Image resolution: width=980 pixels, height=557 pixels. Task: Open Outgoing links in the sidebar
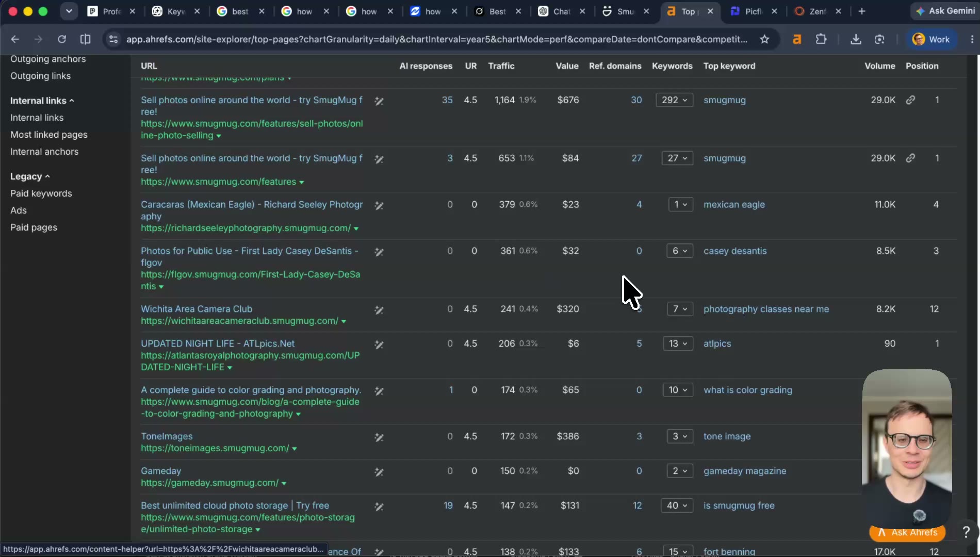[x=40, y=76]
